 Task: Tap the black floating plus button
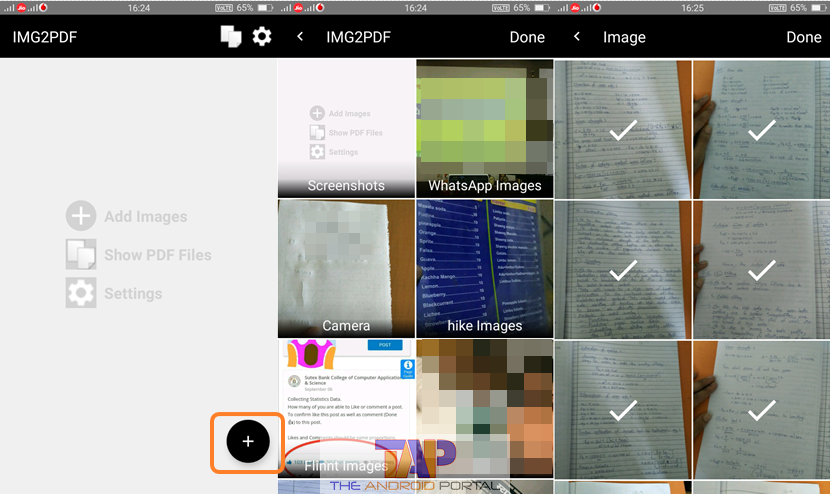coord(248,441)
